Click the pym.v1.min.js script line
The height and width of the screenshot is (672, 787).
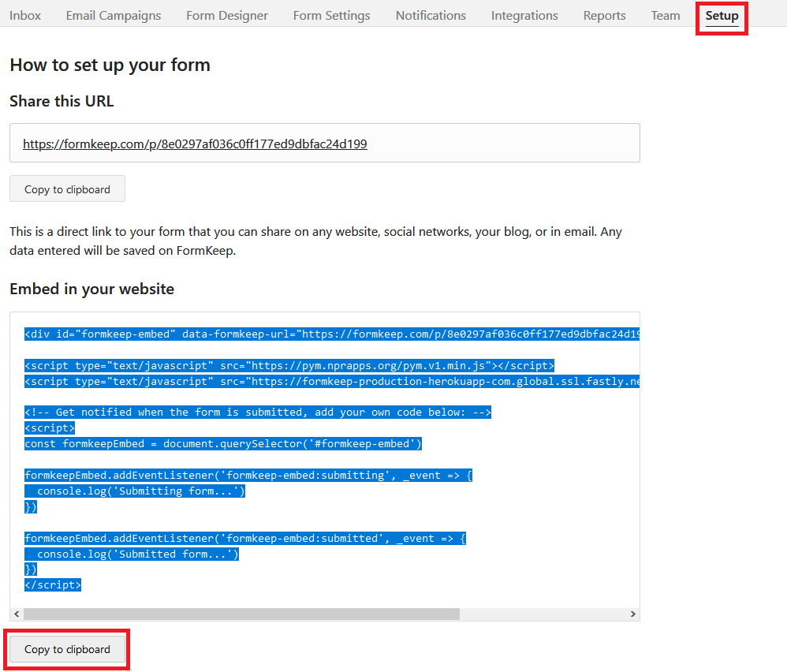coord(289,366)
